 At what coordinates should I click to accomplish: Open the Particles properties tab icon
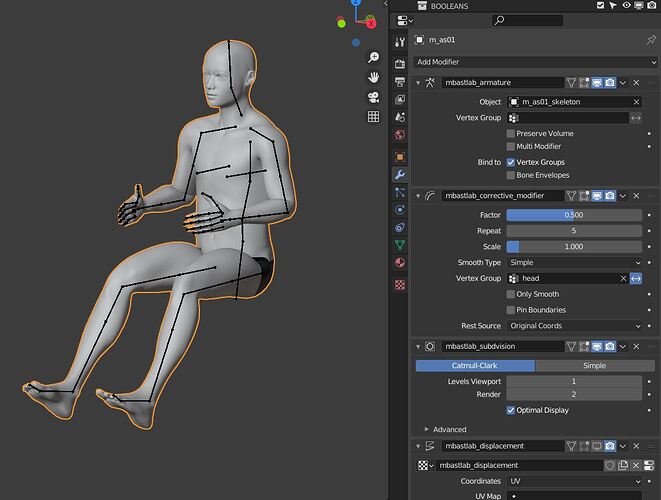(x=400, y=192)
